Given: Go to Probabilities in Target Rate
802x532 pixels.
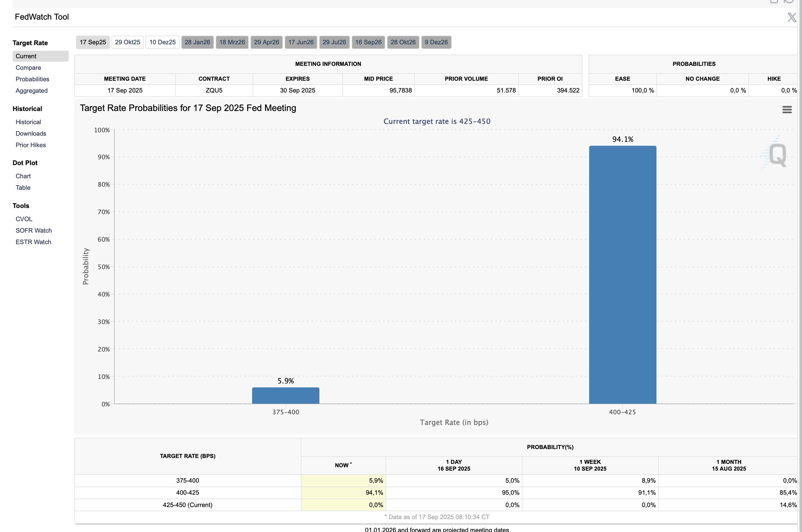Looking at the screenshot, I should coord(32,79).
